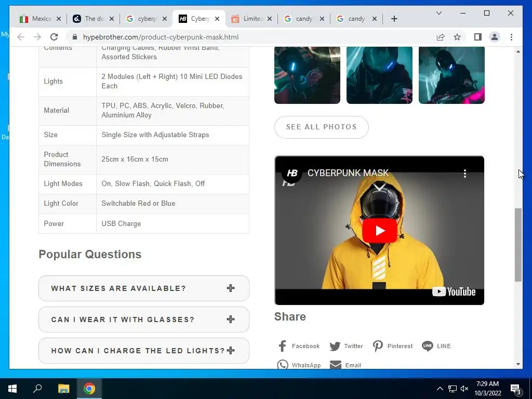
Task: Reload the current page
Action: coord(54,37)
